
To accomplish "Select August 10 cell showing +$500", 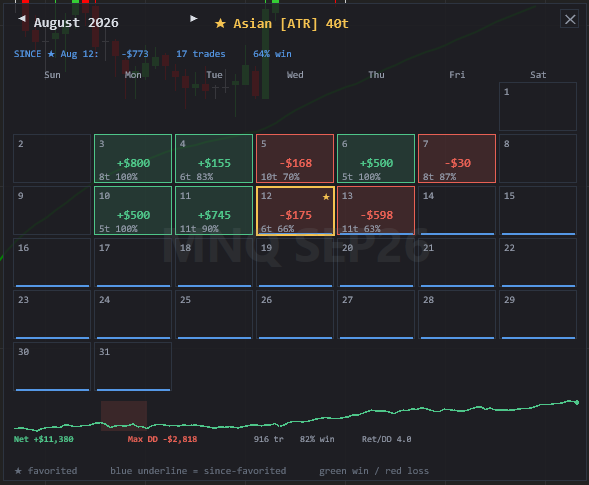I will [133, 210].
